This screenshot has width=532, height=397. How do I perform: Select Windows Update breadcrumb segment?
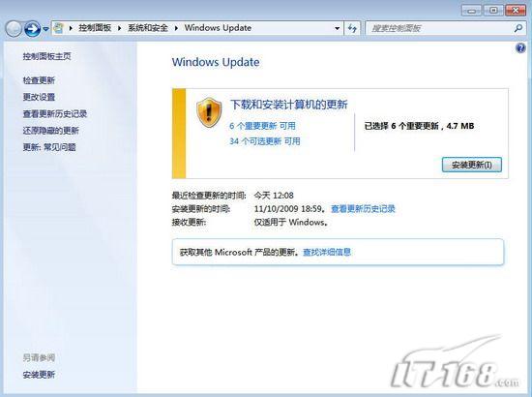click(x=218, y=28)
